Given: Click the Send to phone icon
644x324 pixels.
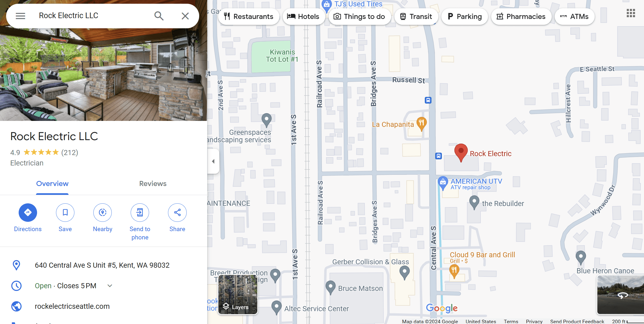Looking at the screenshot, I should tap(139, 212).
